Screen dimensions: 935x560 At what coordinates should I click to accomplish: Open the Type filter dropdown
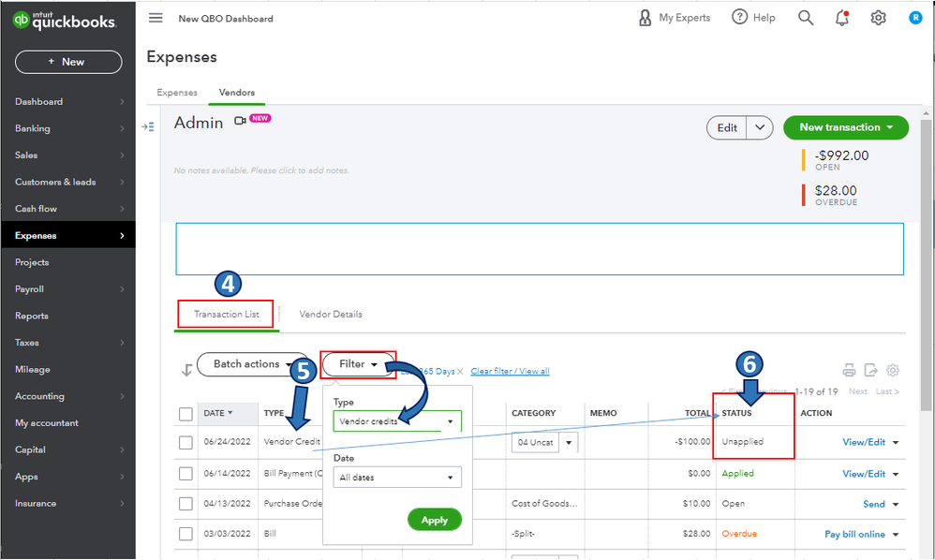[x=397, y=421]
